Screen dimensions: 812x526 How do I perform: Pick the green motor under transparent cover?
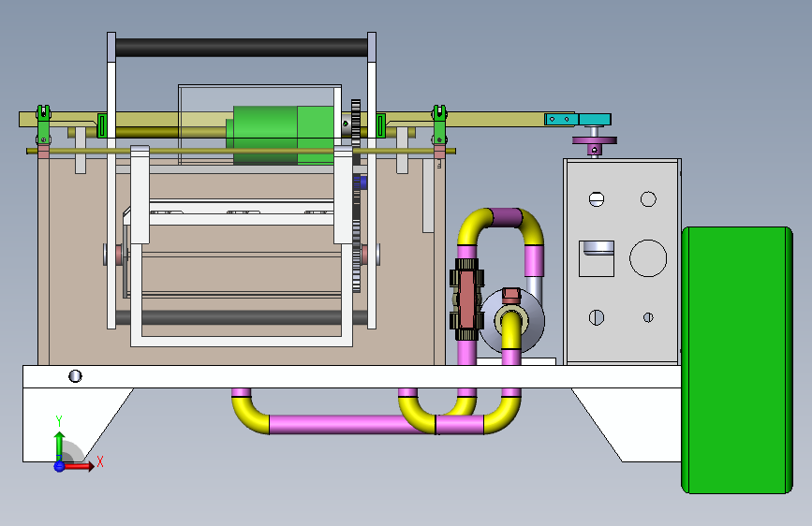280,135
